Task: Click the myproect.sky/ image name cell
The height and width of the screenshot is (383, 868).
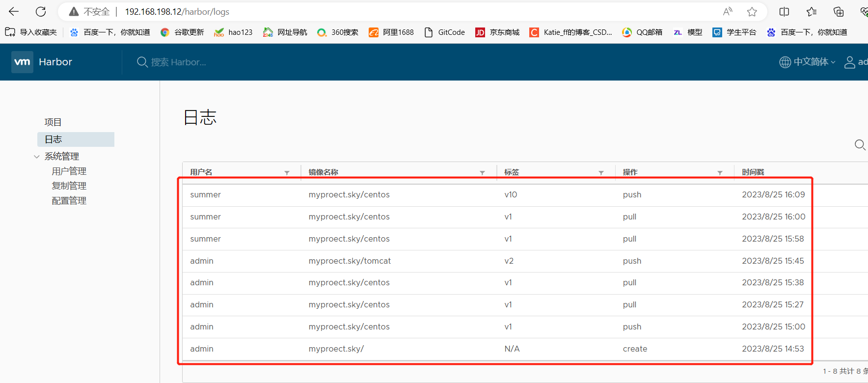Action: point(336,349)
